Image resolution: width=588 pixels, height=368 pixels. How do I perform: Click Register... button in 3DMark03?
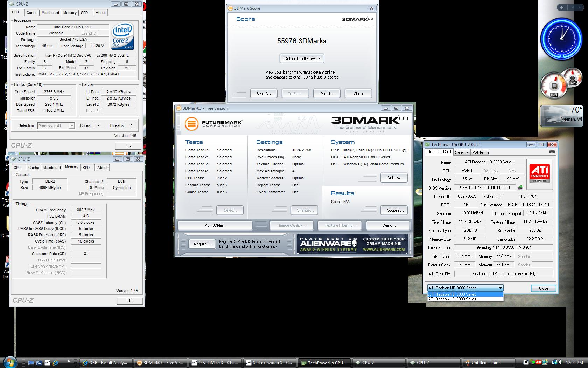click(x=203, y=244)
